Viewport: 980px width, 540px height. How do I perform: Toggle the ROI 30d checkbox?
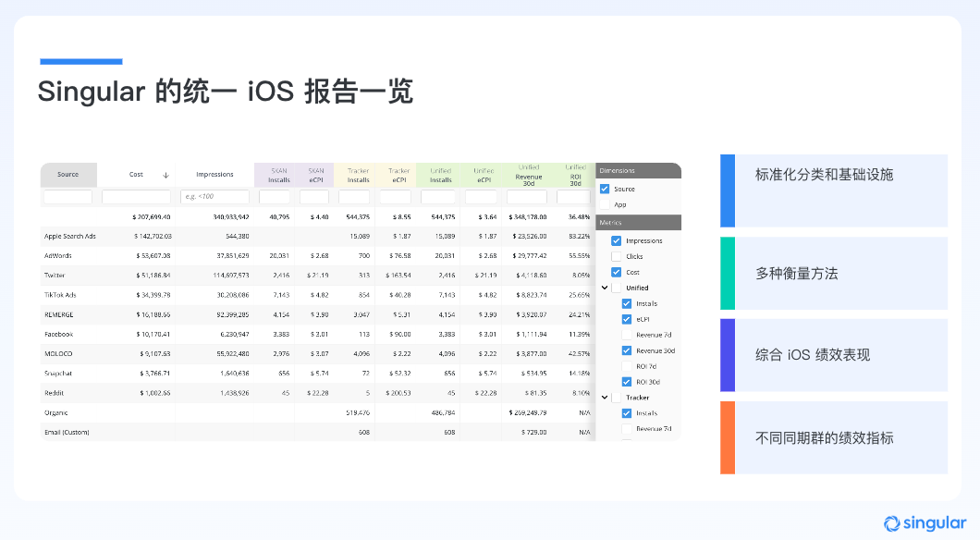(x=626, y=381)
